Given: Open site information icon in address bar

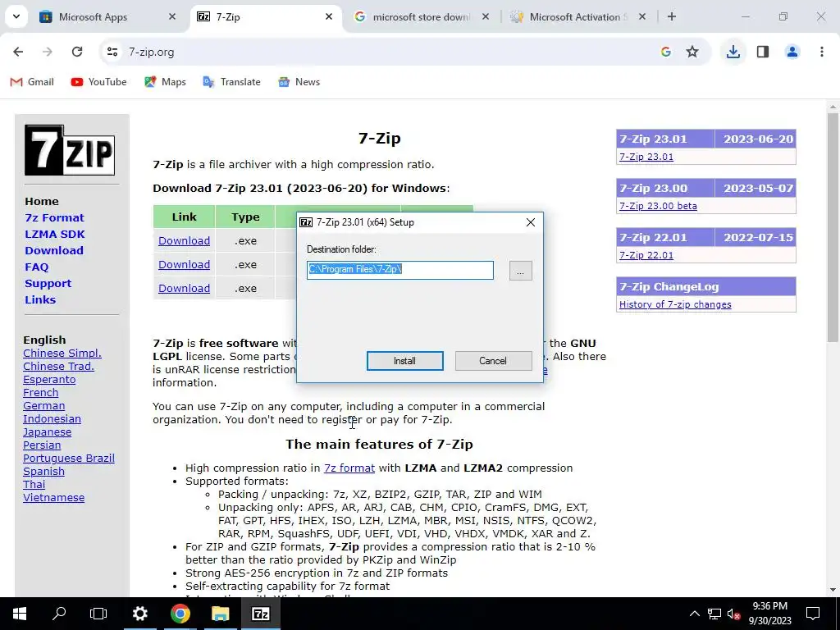Looking at the screenshot, I should [x=112, y=52].
